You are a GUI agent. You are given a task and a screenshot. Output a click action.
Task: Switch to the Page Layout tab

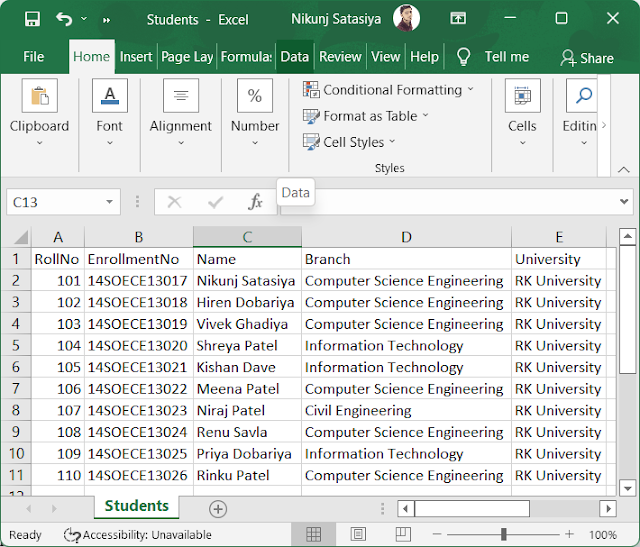(187, 57)
